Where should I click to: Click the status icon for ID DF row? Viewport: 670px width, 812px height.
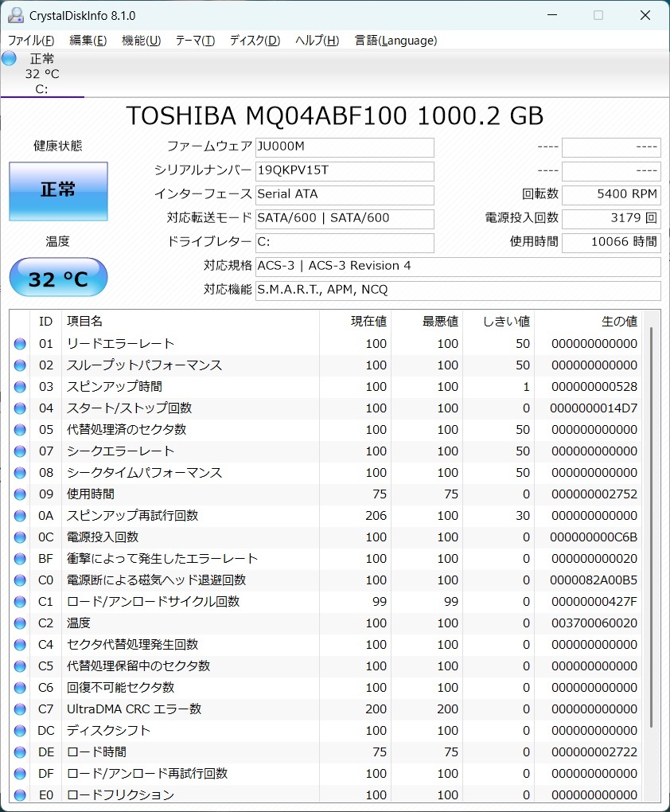point(20,773)
